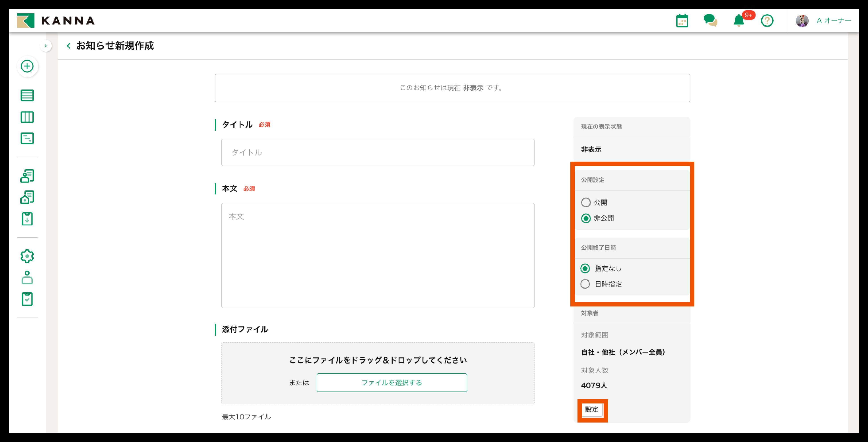Go back using chevron beside お知らせ新規作成
Viewport: 868px width, 442px height.
(68, 46)
